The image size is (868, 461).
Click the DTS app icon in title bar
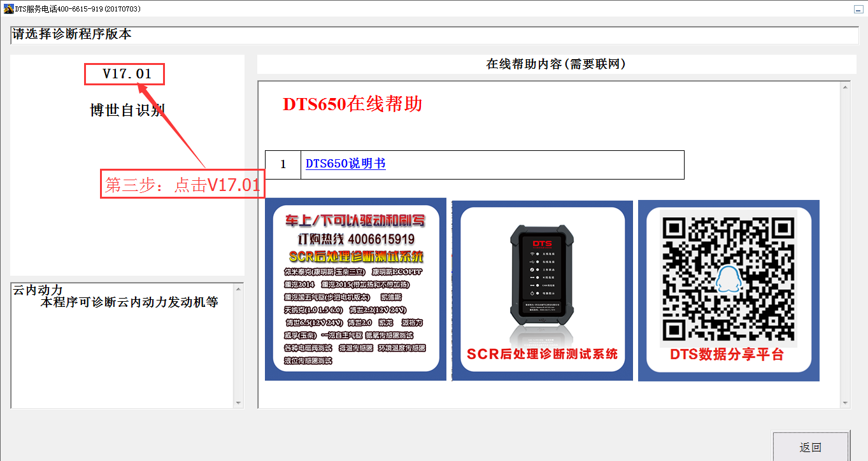tap(8, 9)
